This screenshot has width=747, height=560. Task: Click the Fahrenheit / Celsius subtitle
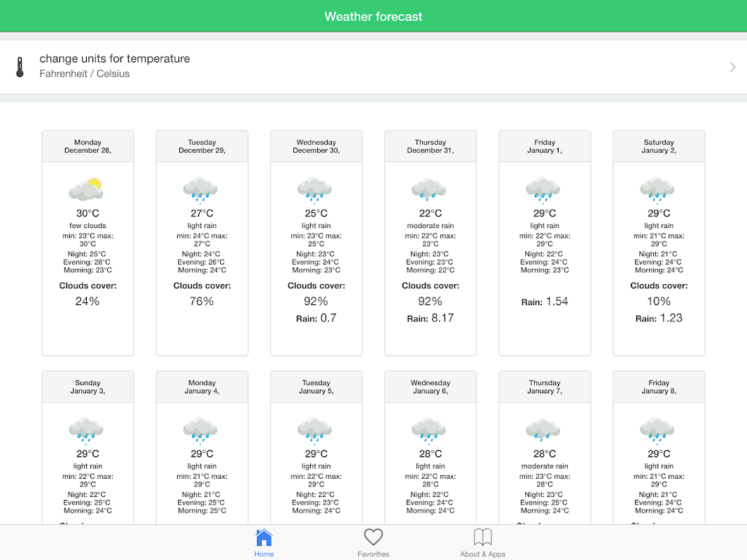click(84, 73)
